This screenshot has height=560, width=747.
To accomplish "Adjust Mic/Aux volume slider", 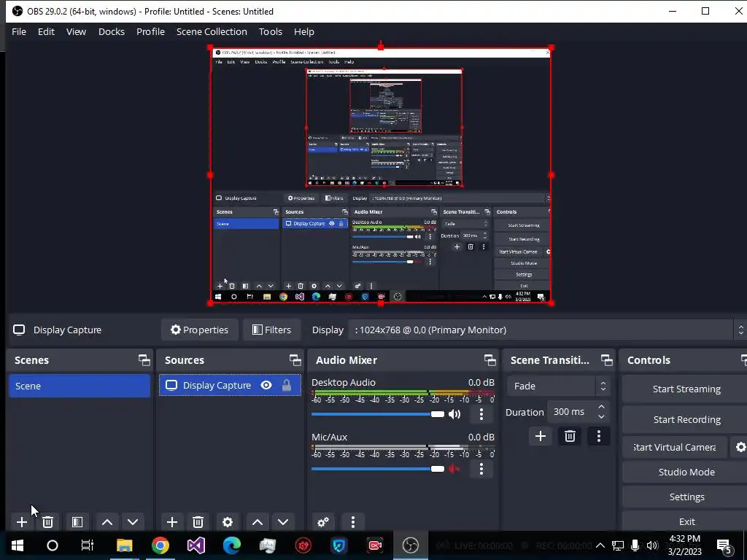I will tap(378, 469).
